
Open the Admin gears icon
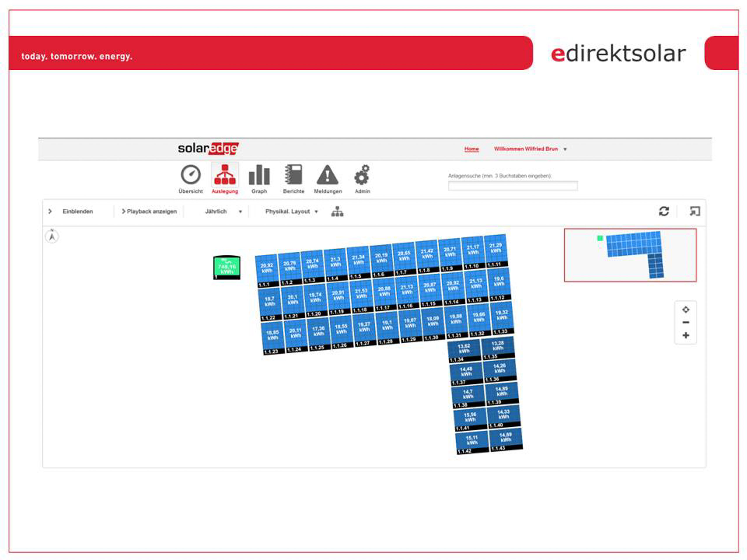362,174
